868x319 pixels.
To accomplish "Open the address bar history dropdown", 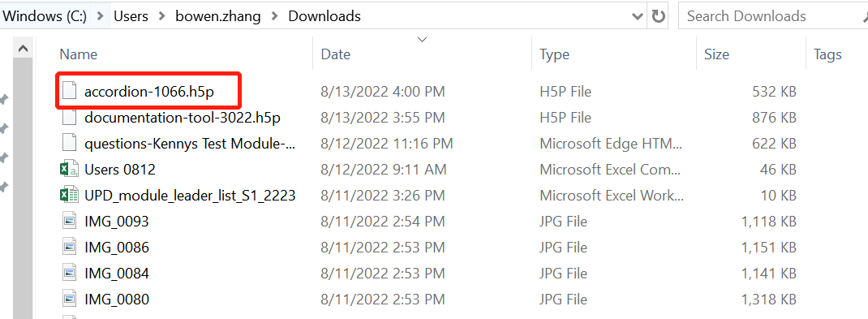I will point(637,16).
